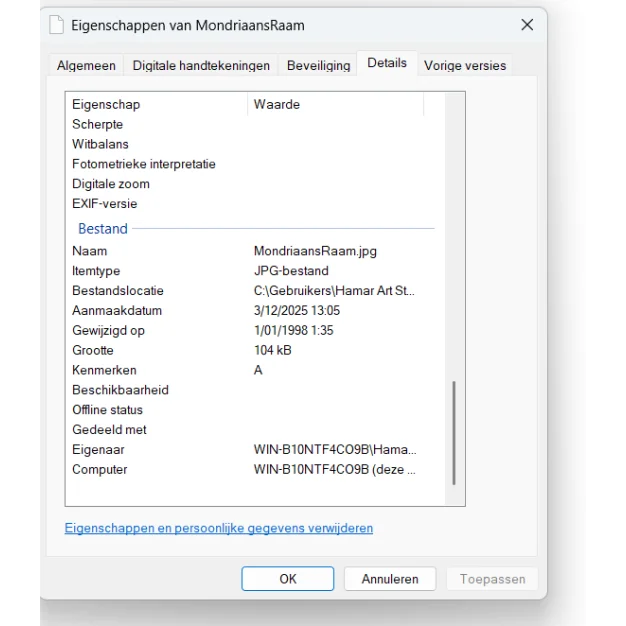The width and height of the screenshot is (626, 626).
Task: Select the Gewijzigd op date value
Action: (x=293, y=331)
